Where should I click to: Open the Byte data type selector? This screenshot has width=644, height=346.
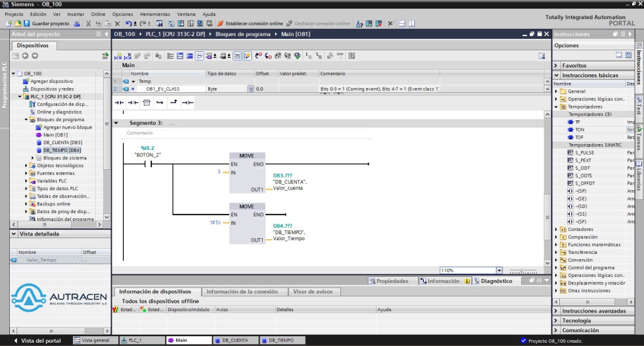[x=250, y=89]
